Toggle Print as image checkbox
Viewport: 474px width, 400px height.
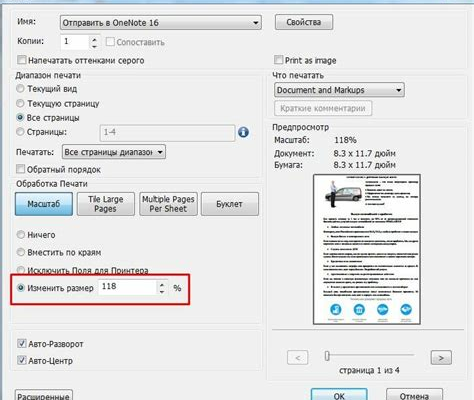point(278,60)
